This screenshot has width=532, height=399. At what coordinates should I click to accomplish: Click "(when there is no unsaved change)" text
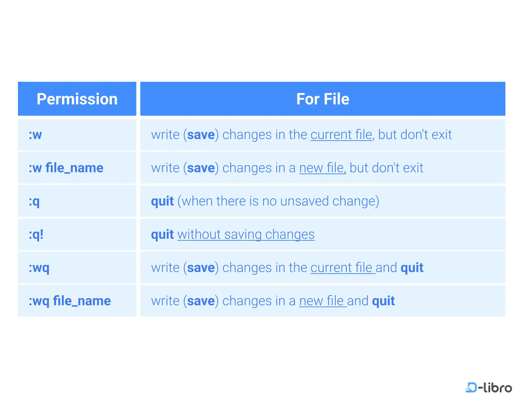278,201
